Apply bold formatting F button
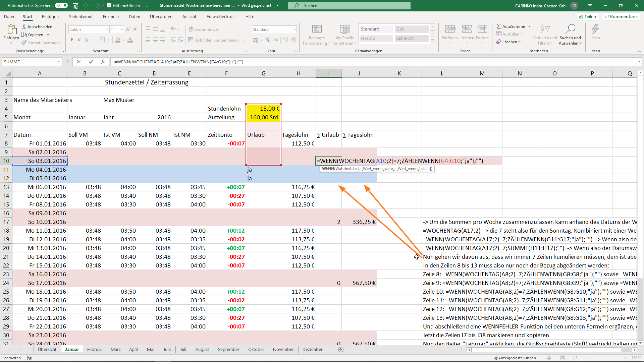This screenshot has height=362, width=644. (x=72, y=40)
